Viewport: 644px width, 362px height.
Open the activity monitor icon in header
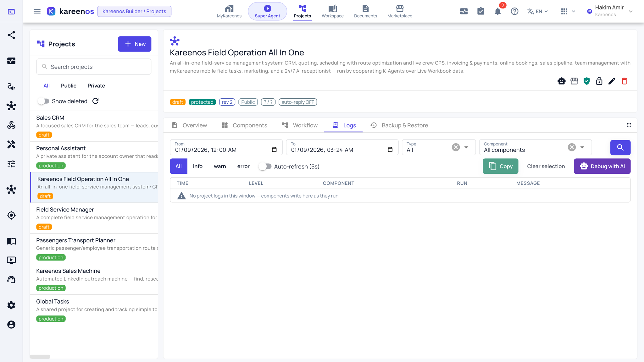coord(464,12)
